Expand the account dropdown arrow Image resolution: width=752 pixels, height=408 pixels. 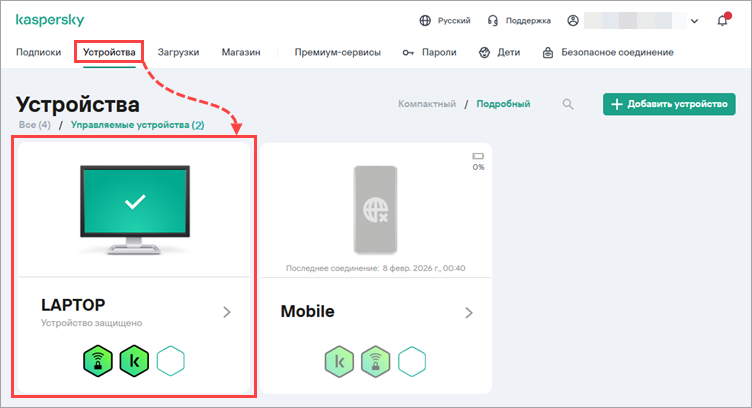pos(694,21)
